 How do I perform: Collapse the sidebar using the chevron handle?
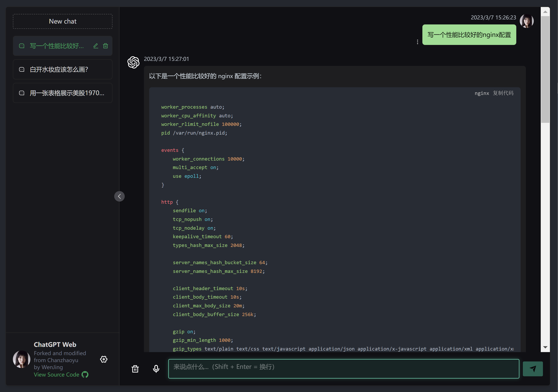[119, 196]
